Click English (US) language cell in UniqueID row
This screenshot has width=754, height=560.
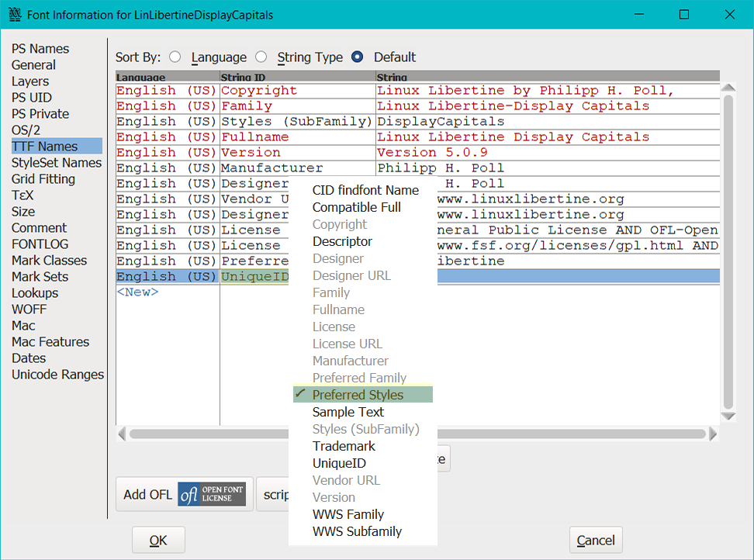coord(168,276)
